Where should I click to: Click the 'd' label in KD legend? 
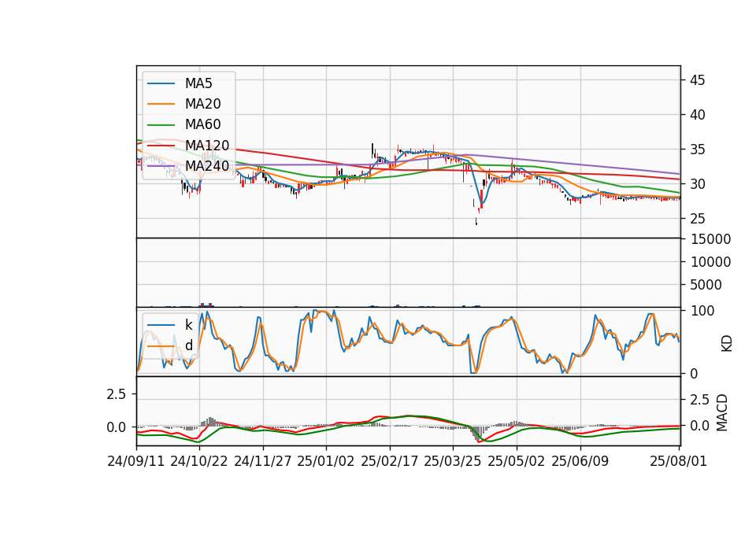coord(189,345)
